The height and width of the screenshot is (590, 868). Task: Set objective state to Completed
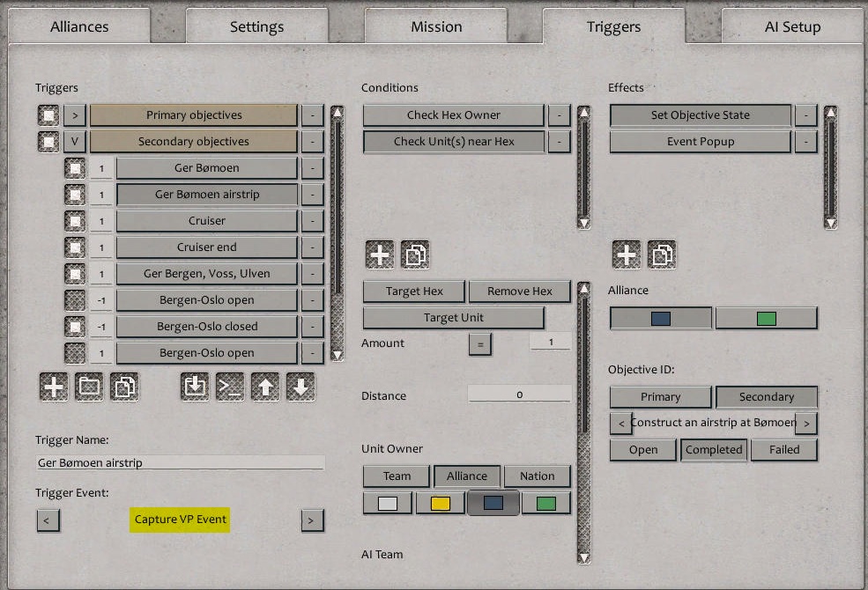(x=714, y=450)
